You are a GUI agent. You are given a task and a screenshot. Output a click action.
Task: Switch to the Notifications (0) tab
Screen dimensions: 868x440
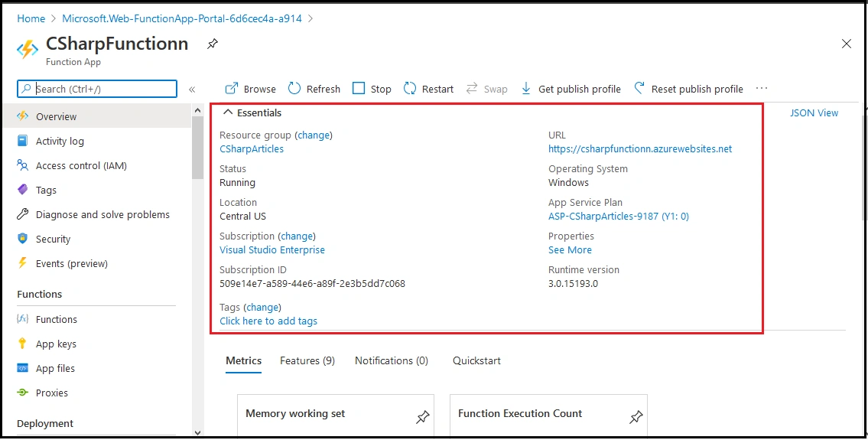point(392,360)
